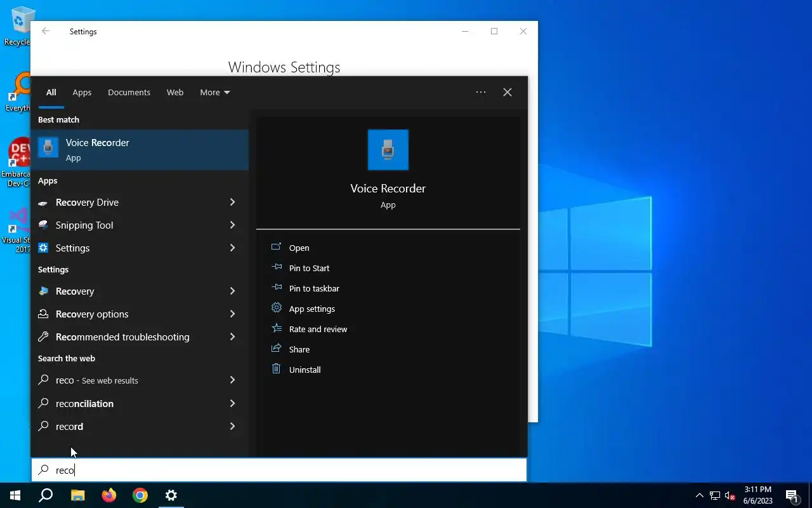Open Firefox from taskbar
This screenshot has height=508, width=812.
tap(108, 495)
